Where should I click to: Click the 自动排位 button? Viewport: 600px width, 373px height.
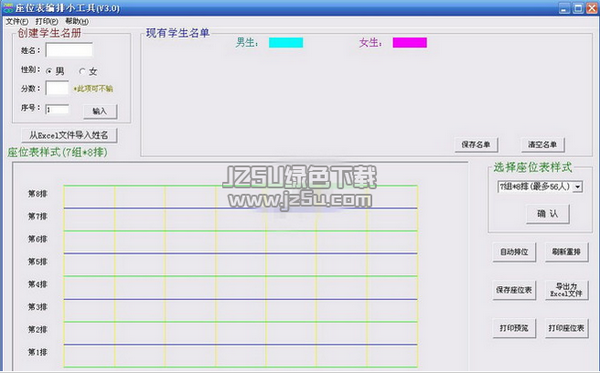(514, 252)
